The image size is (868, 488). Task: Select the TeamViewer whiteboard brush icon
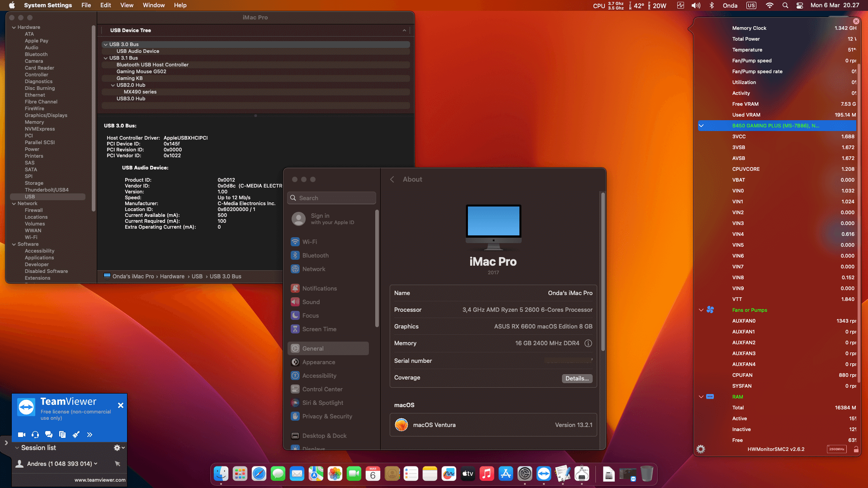[x=76, y=435]
